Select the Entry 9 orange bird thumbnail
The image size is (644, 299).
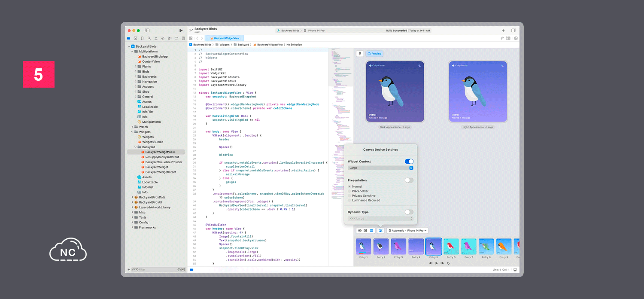[504, 247]
